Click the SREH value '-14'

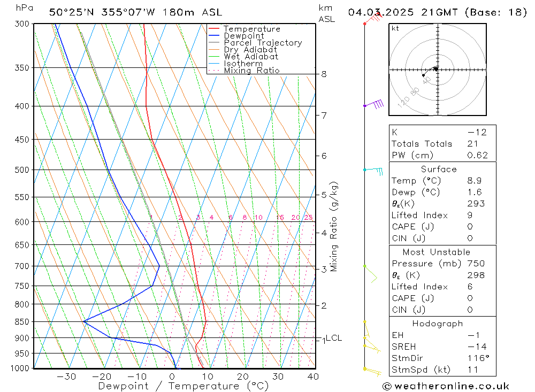pyautogui.click(x=477, y=347)
